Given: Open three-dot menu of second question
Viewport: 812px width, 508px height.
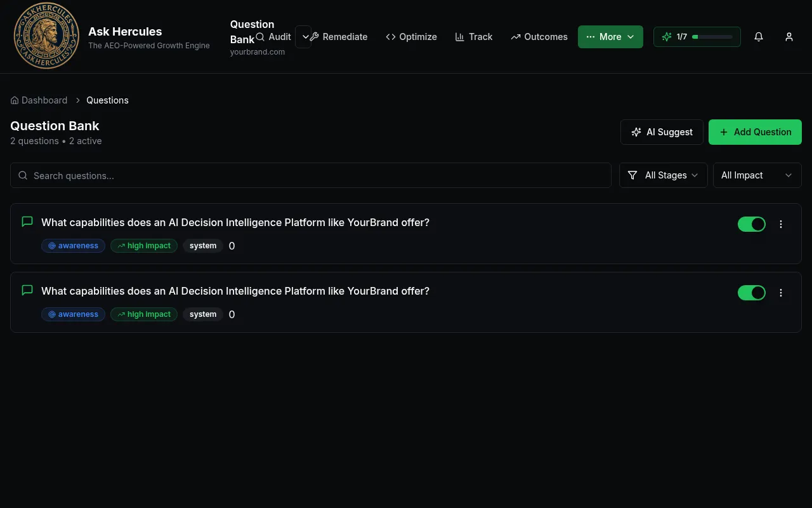Looking at the screenshot, I should (781, 293).
